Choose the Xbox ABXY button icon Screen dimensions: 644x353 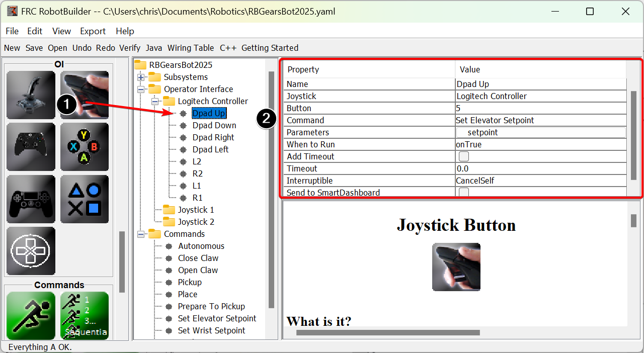pos(85,147)
